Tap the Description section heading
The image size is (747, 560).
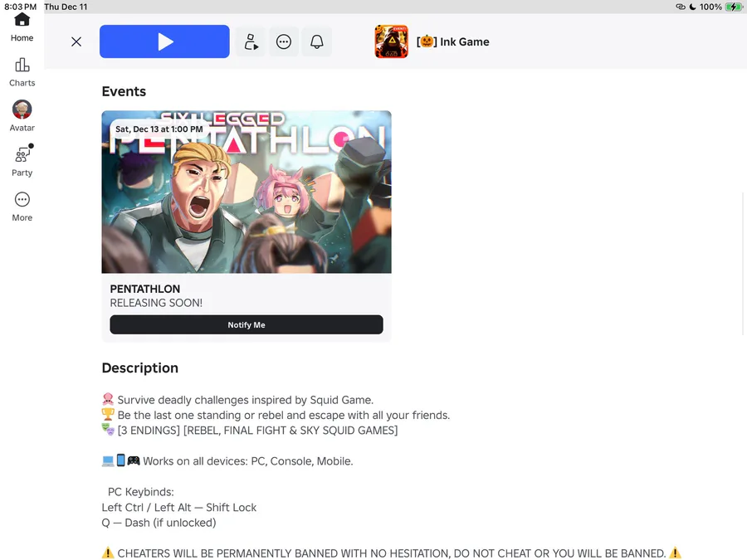pyautogui.click(x=140, y=368)
